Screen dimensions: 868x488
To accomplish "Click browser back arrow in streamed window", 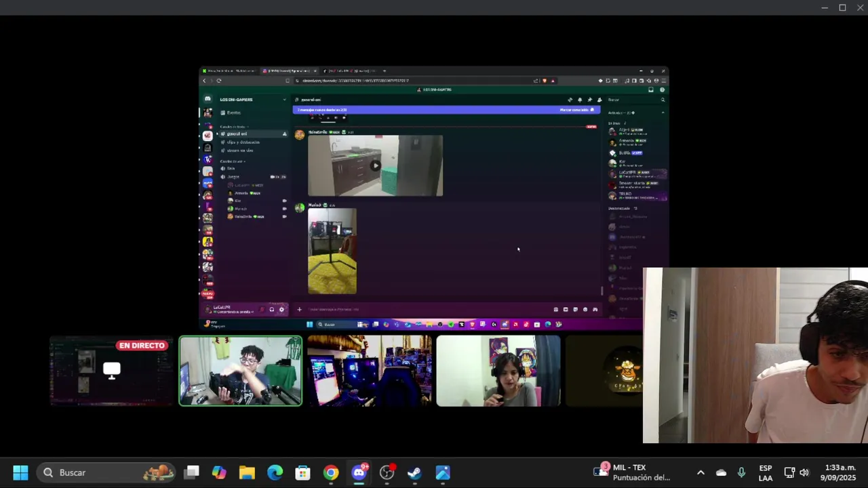I will [x=204, y=81].
